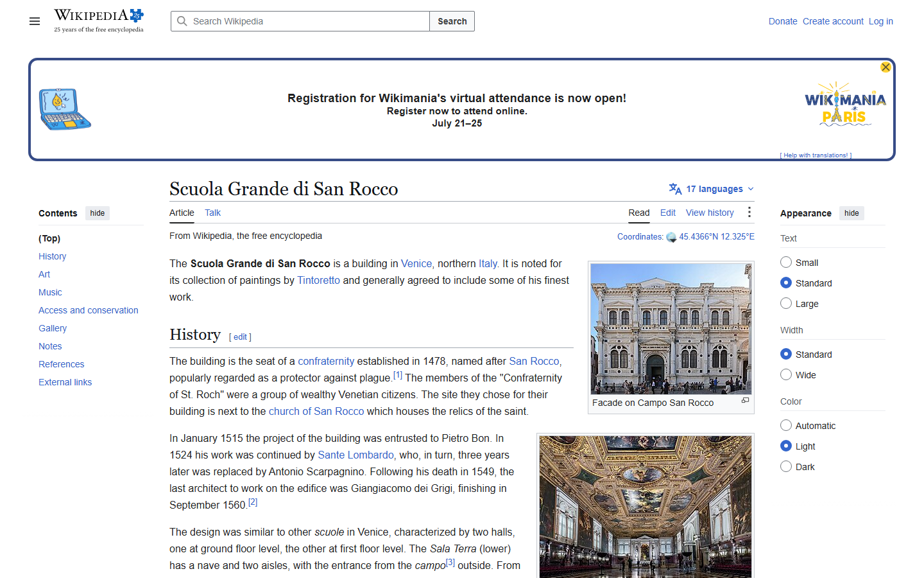Click footnote reference [2]
This screenshot has width=924, height=578.
coord(253,502)
